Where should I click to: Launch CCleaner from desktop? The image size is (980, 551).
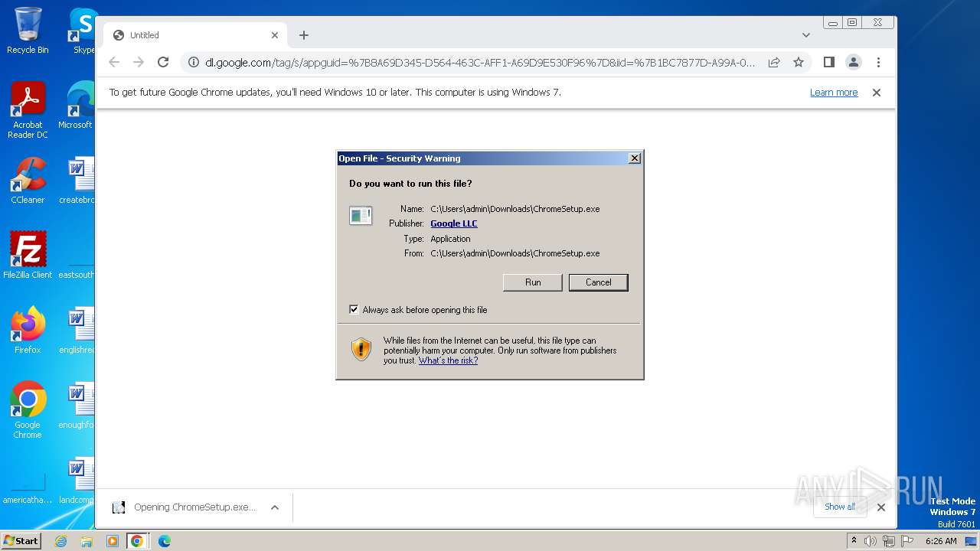click(28, 181)
